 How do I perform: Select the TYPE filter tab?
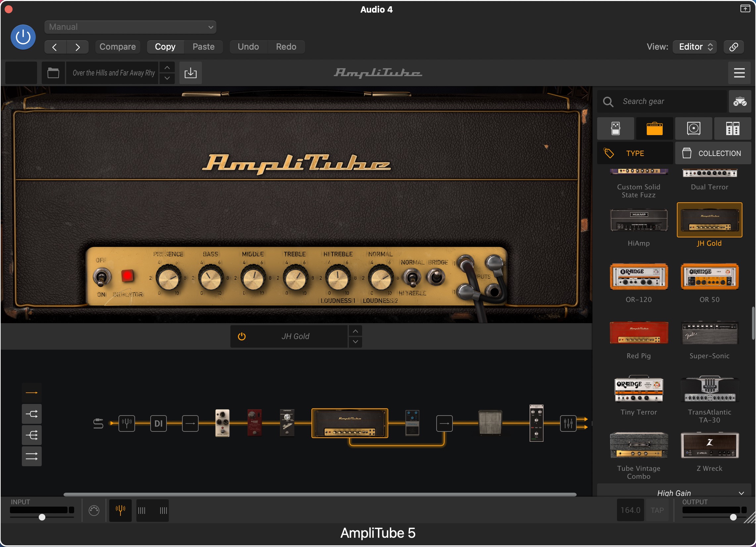(635, 153)
